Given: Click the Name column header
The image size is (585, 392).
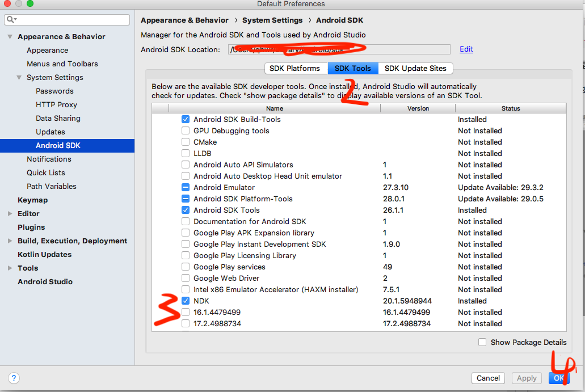Looking at the screenshot, I should (275, 108).
